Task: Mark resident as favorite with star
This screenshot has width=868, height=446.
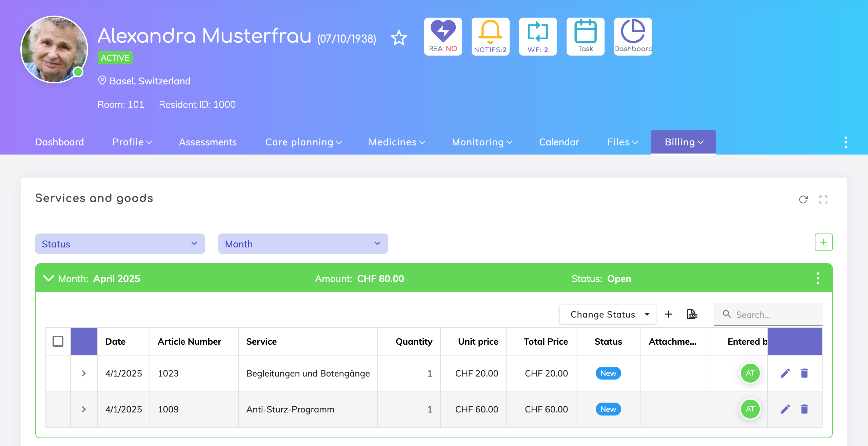Action: pos(399,38)
